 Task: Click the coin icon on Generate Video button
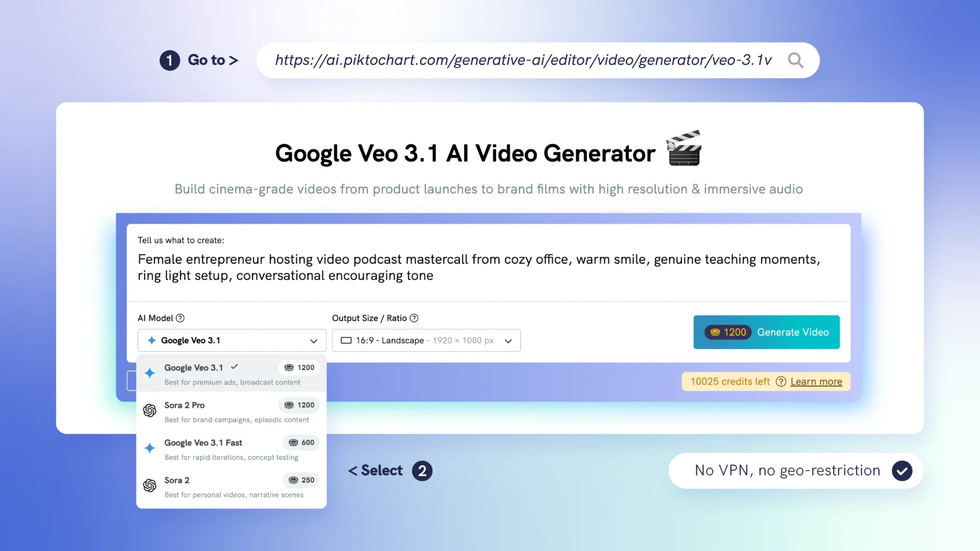pos(716,332)
